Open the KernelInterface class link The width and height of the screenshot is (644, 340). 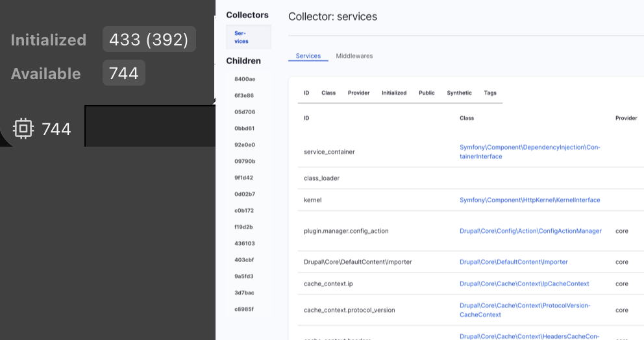pyautogui.click(x=529, y=200)
